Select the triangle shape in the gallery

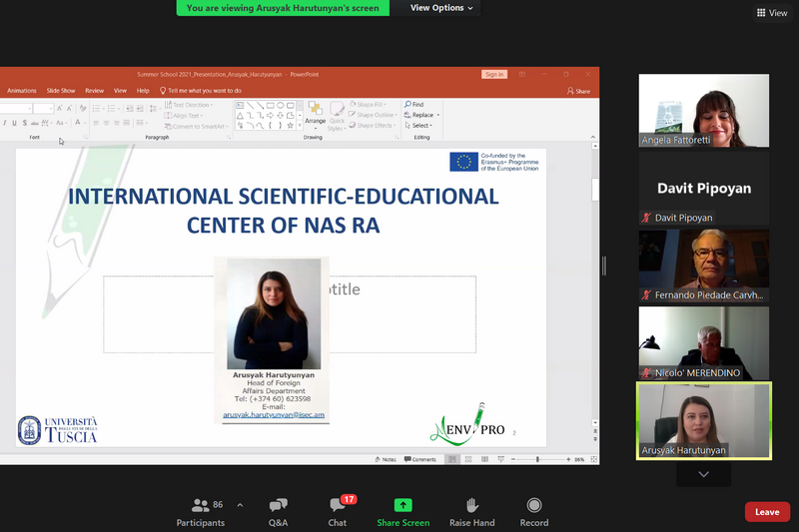tap(240, 116)
